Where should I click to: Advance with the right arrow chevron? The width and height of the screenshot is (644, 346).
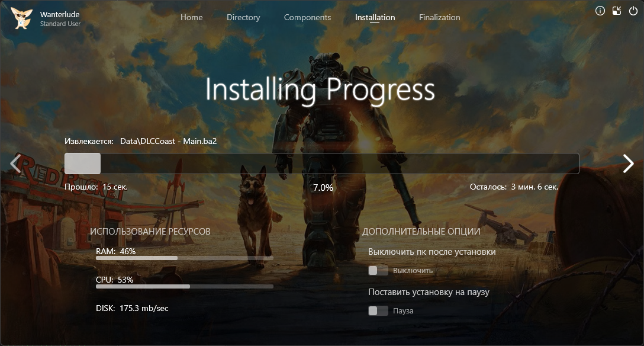(x=628, y=164)
